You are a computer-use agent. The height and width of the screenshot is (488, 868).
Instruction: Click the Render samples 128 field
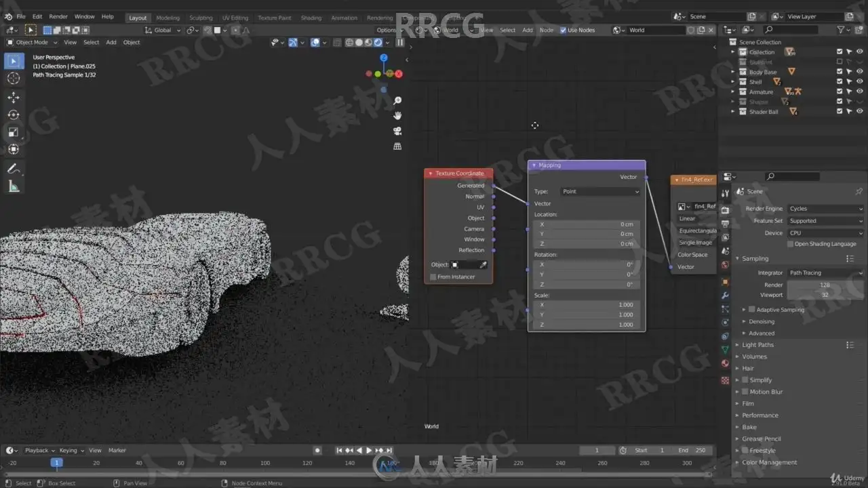pyautogui.click(x=825, y=285)
